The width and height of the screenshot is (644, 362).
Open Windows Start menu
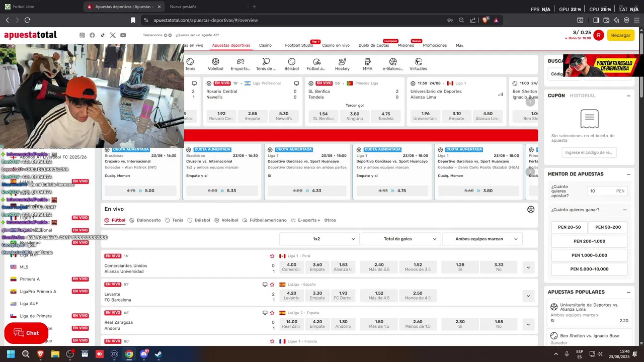[11, 354]
